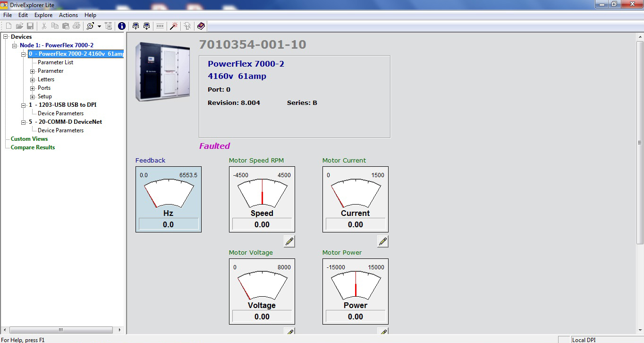This screenshot has height=343, width=644.
Task: Click the Open folder toolbar icon
Action: click(x=19, y=26)
